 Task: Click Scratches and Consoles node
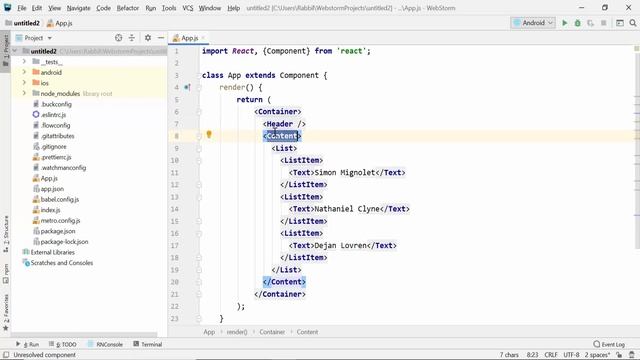pyautogui.click(x=62, y=263)
